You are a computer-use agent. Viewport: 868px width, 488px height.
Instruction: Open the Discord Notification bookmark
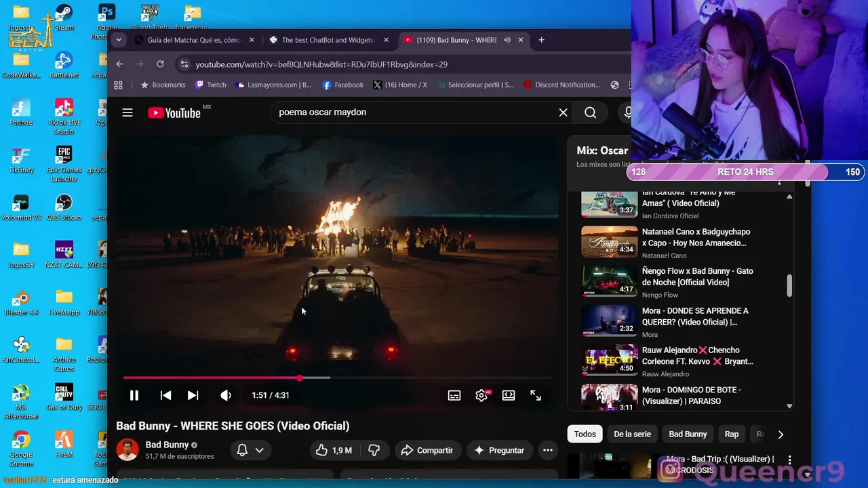click(x=561, y=85)
